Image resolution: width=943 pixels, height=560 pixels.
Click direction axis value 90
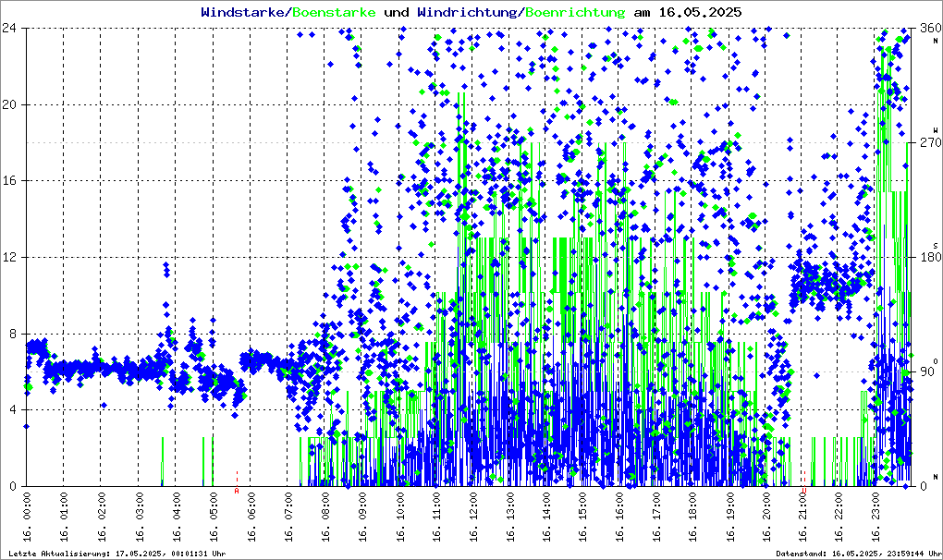click(926, 371)
